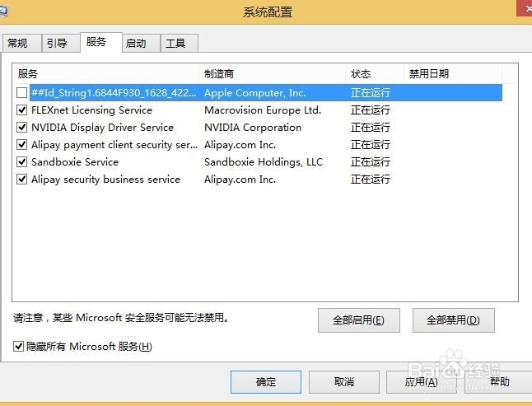The height and width of the screenshot is (406, 532).
Task: Uncheck Sandboxie Service checkbox
Action: [x=21, y=162]
